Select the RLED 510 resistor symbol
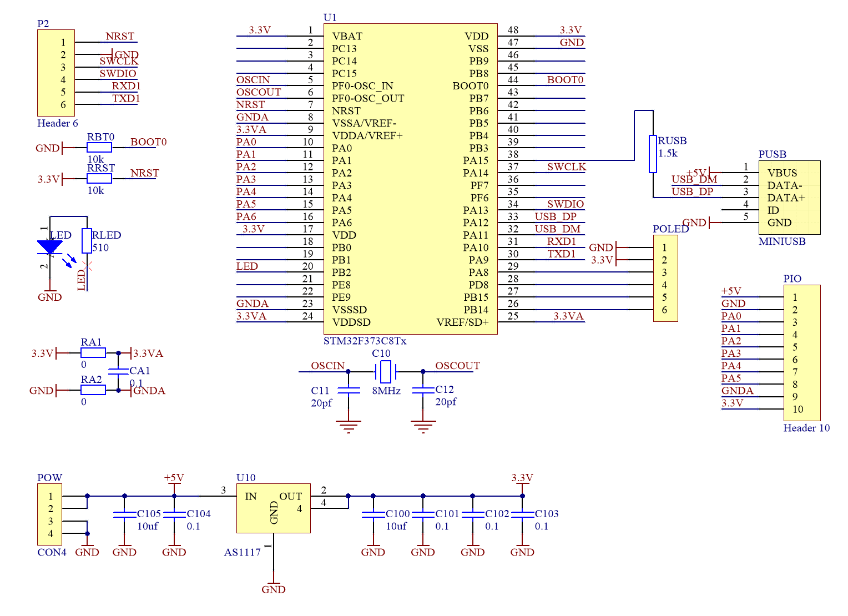This screenshot has width=848, height=616. pos(86,240)
